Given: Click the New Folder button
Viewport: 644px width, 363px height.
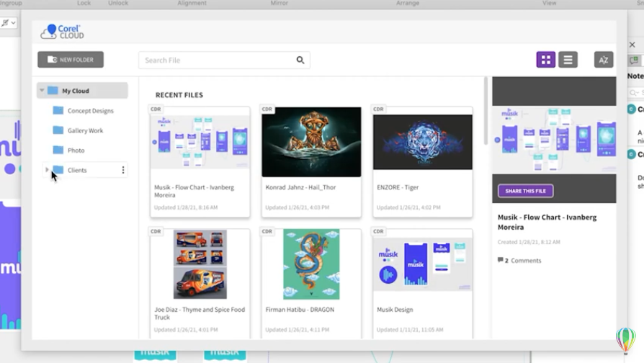Looking at the screenshot, I should click(71, 60).
